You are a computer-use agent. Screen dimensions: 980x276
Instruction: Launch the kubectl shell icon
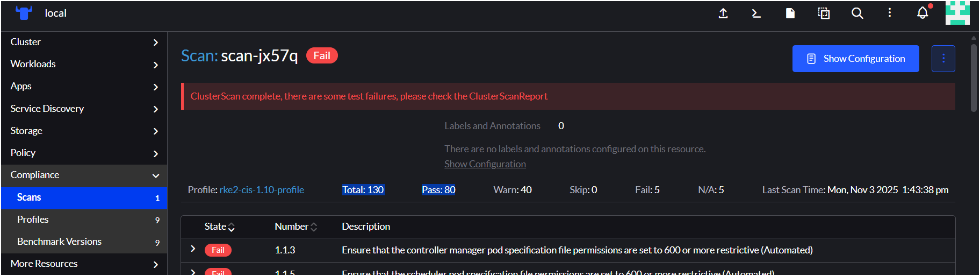(x=756, y=13)
